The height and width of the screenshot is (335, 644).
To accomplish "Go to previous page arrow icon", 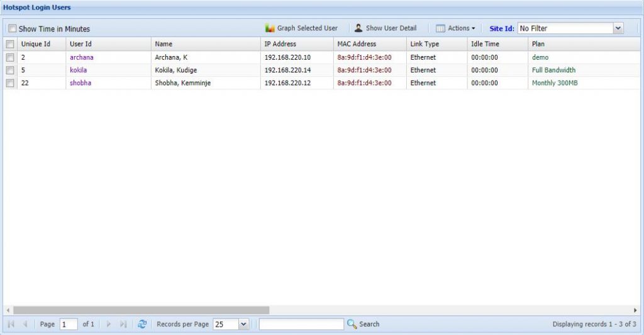I will (25, 324).
